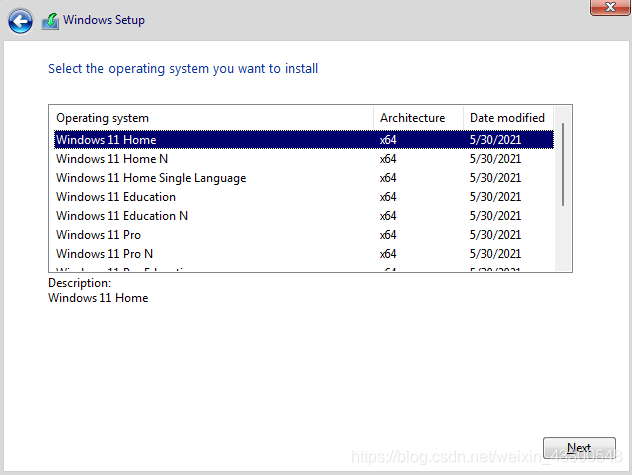The height and width of the screenshot is (475, 632).
Task: Select Windows 11 Home N edition
Action: [x=304, y=158]
